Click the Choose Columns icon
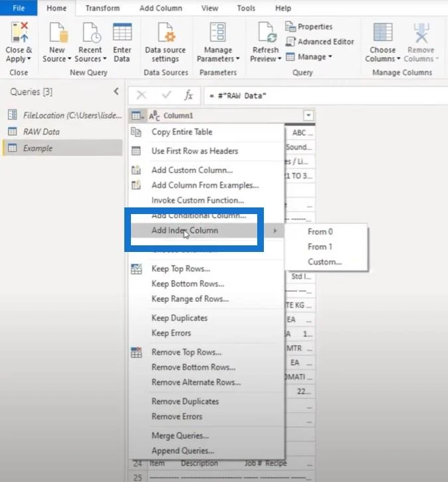The image size is (448, 482). point(383,32)
